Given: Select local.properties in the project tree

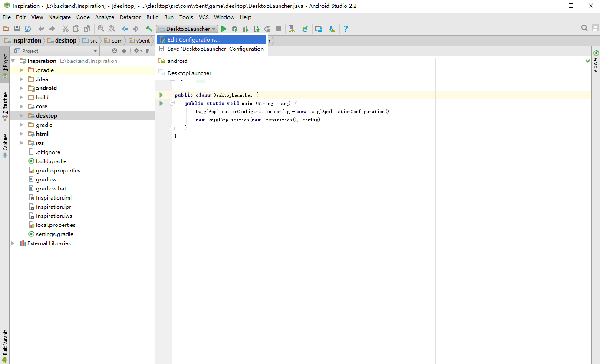Looking at the screenshot, I should coord(52,225).
